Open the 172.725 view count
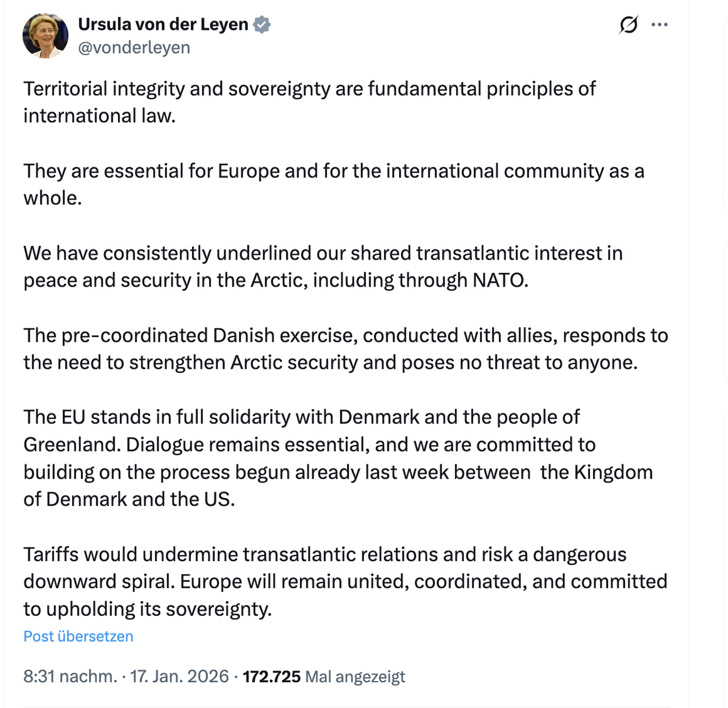Viewport: 728px width, 708px height. (271, 676)
